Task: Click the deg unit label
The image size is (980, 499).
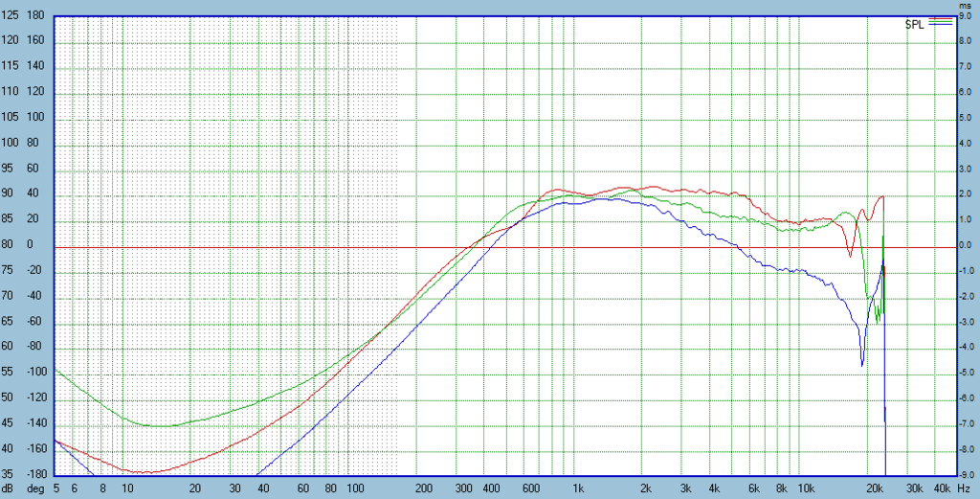Action: click(35, 488)
